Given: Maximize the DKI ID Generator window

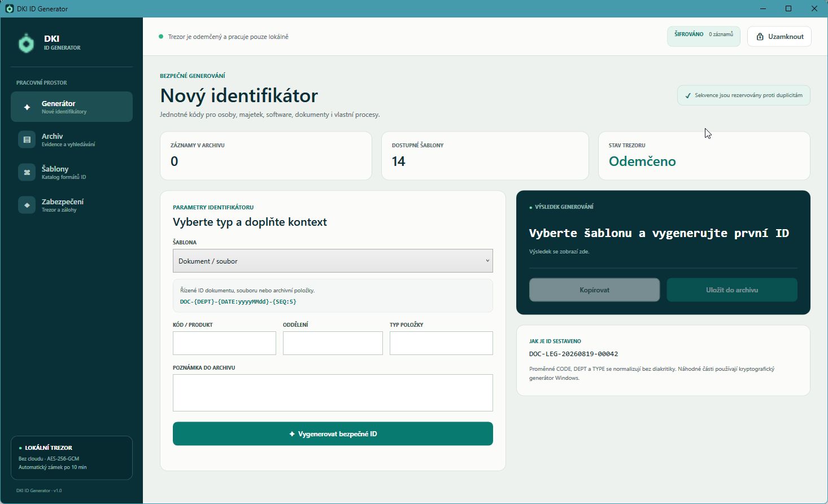Looking at the screenshot, I should pos(788,8).
